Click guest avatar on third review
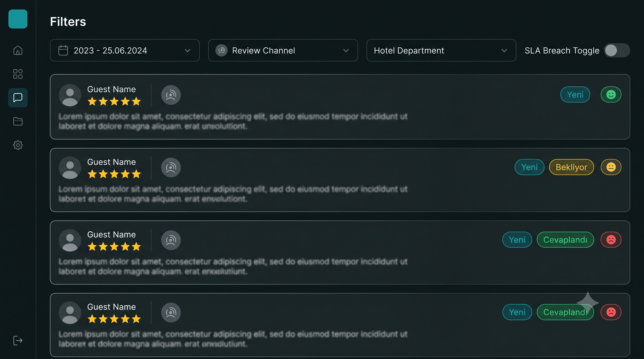This screenshot has height=359, width=644. coord(70,240)
